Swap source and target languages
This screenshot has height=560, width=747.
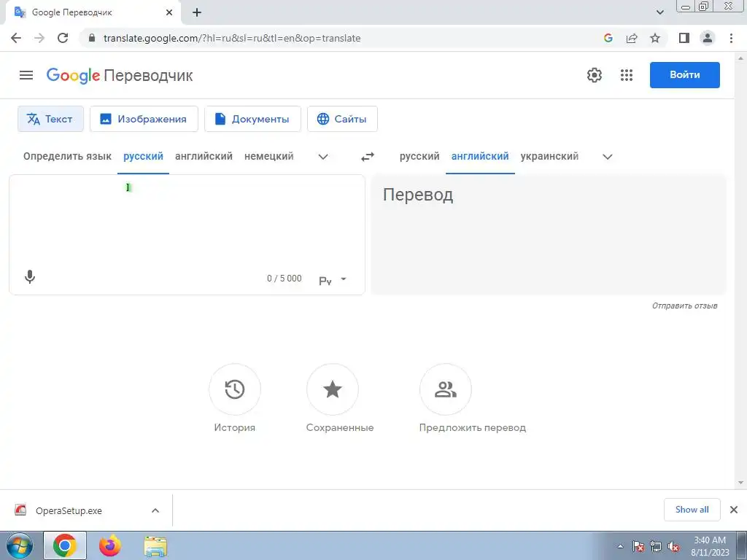pos(368,157)
